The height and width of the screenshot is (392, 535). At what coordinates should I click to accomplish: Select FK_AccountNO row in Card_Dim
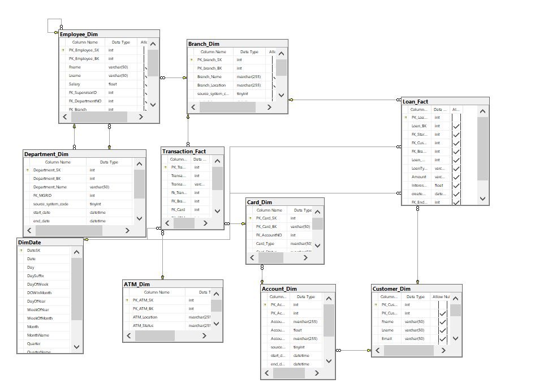pos(279,235)
